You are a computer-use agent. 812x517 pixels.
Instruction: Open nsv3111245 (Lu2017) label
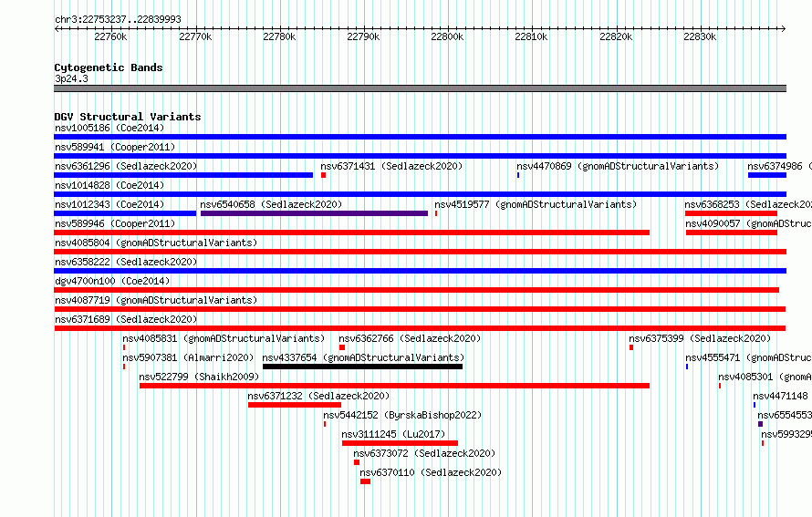393,434
